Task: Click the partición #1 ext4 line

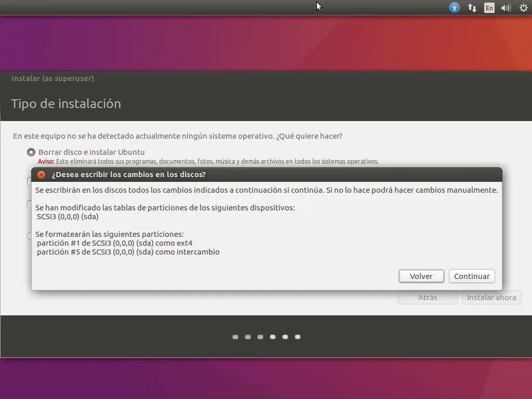Action: point(115,243)
